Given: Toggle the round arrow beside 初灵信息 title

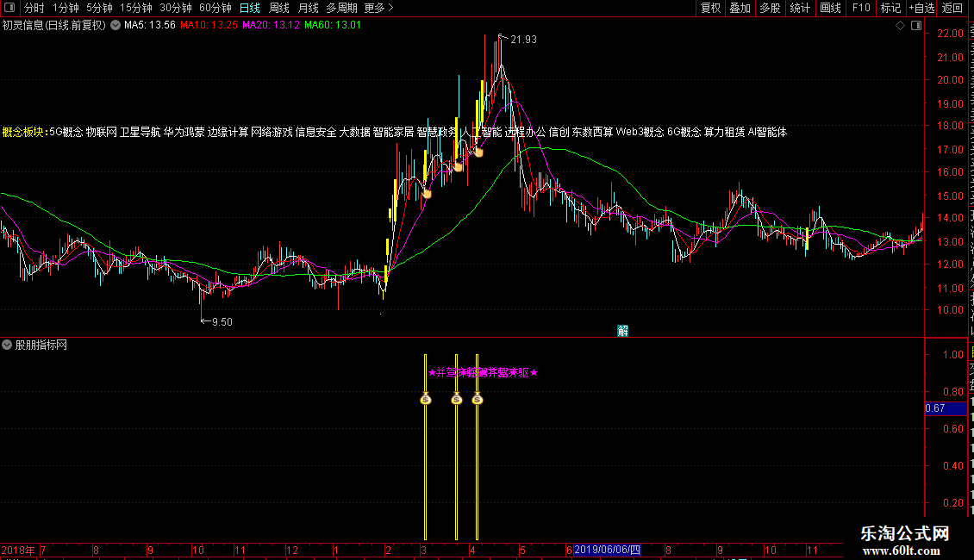Looking at the screenshot, I should 116,26.
